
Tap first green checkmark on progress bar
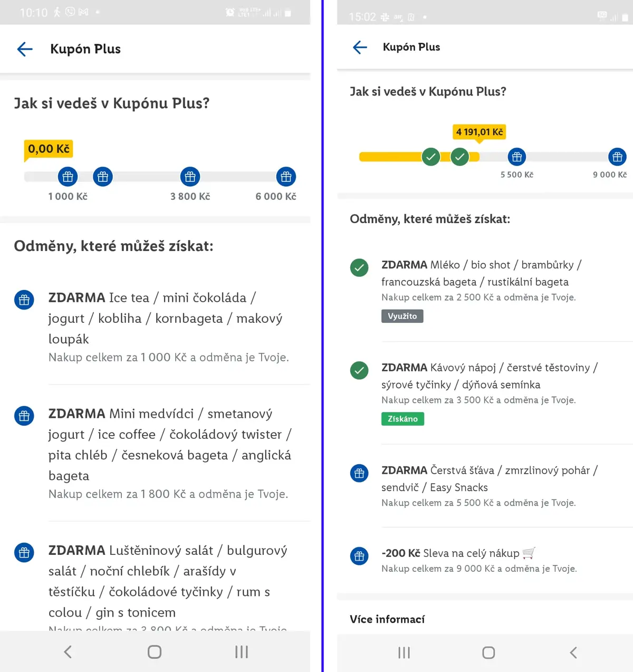pyautogui.click(x=431, y=157)
